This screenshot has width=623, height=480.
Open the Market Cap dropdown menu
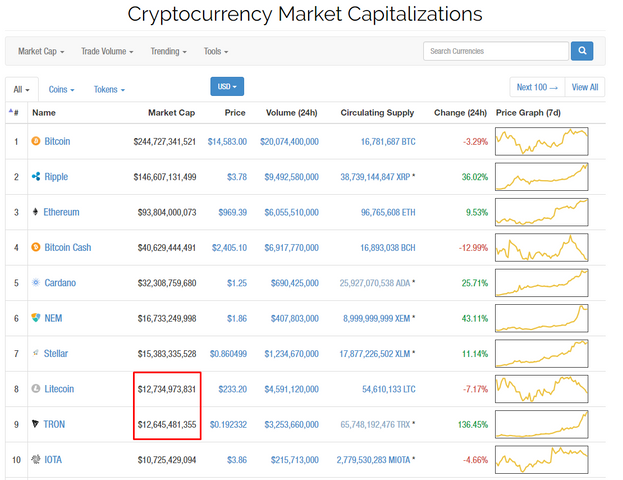pyautogui.click(x=41, y=51)
